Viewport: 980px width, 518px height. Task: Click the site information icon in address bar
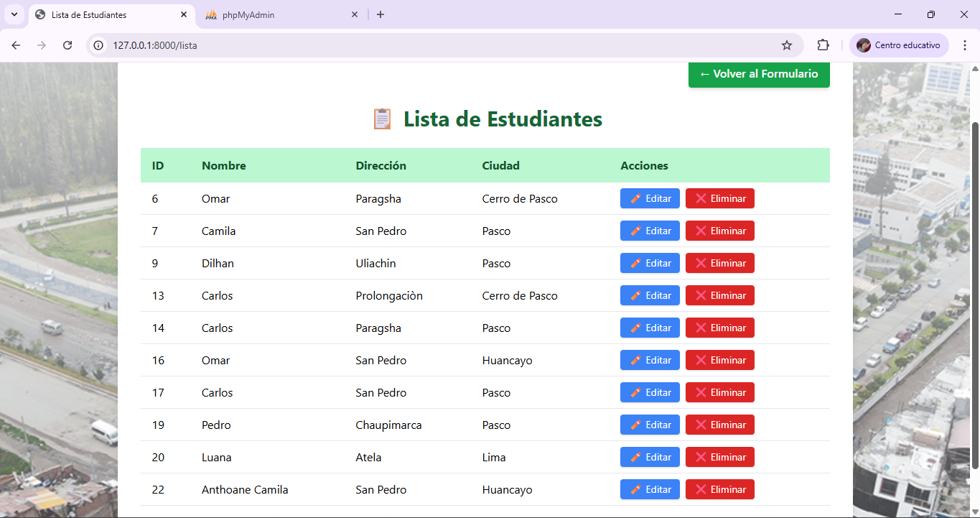point(99,45)
